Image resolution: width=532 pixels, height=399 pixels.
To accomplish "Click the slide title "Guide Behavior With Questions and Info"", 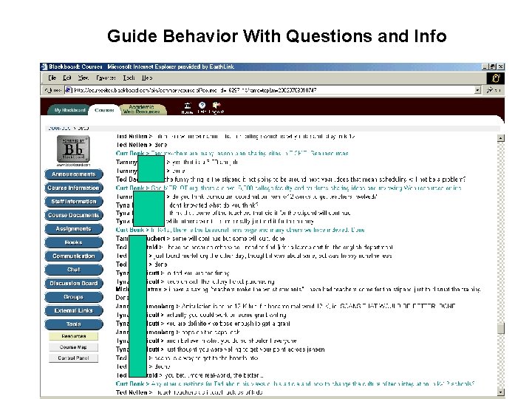I will point(277,36).
